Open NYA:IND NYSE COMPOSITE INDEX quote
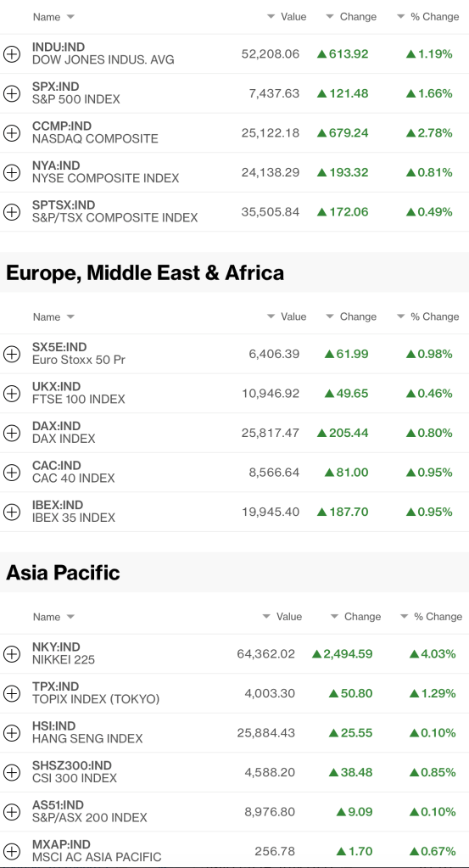The image size is (469, 868). 106,172
